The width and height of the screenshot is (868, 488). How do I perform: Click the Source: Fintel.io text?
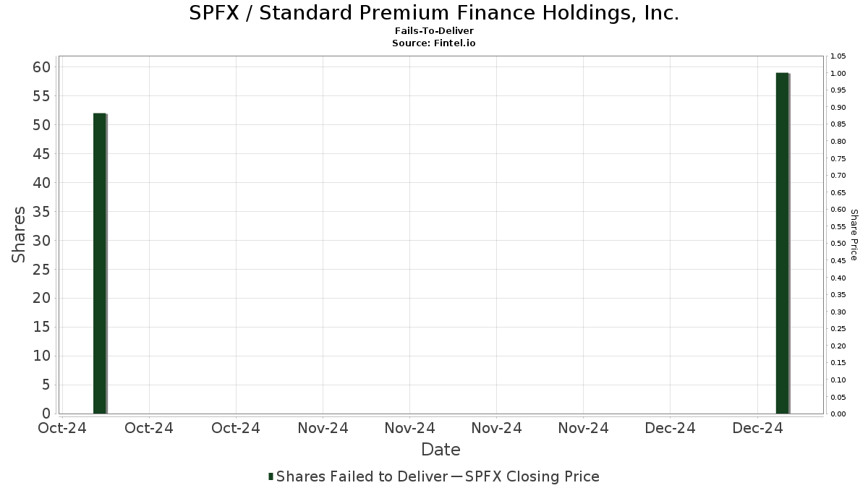tap(434, 43)
